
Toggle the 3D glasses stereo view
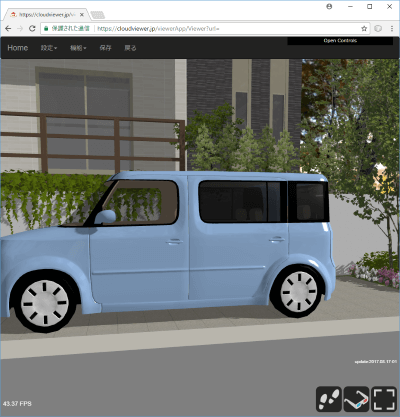click(356, 399)
